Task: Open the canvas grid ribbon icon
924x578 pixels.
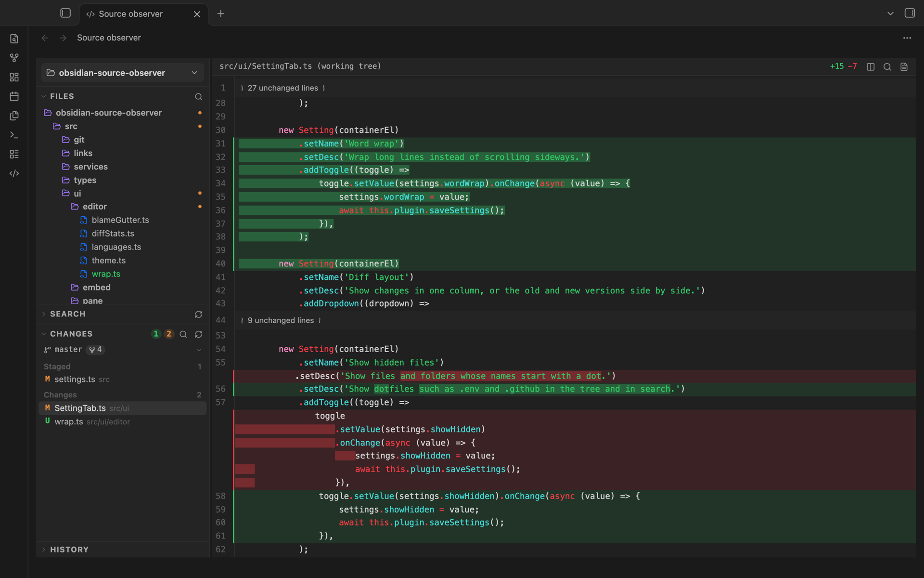Action: (x=14, y=77)
